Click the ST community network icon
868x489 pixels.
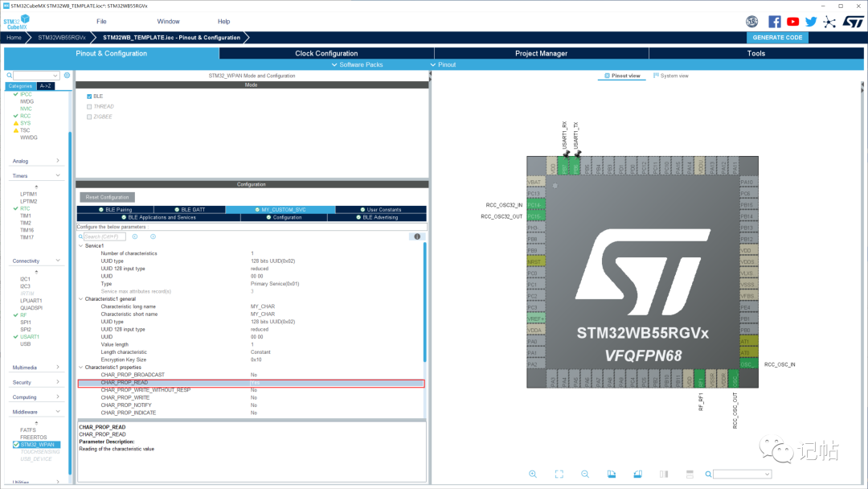click(829, 23)
